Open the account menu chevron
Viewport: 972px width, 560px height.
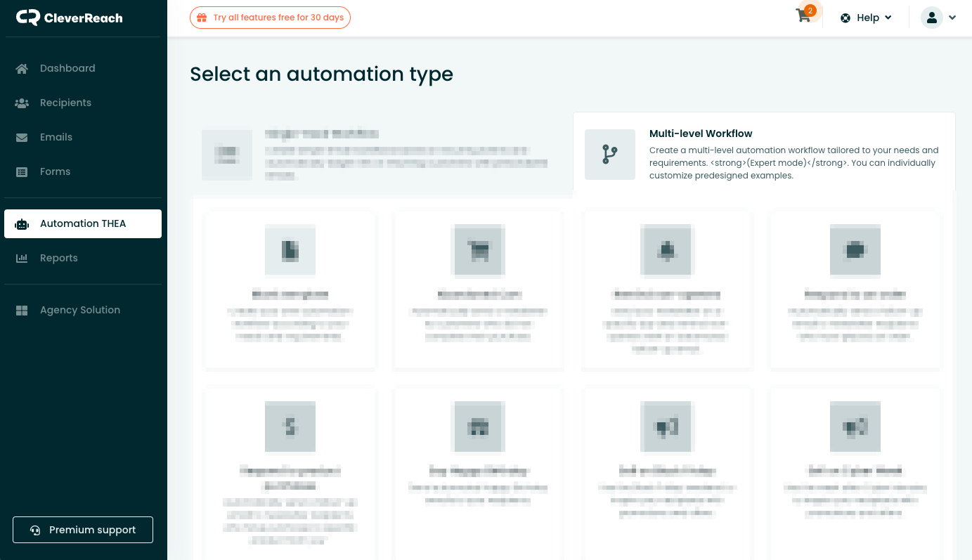(x=952, y=18)
